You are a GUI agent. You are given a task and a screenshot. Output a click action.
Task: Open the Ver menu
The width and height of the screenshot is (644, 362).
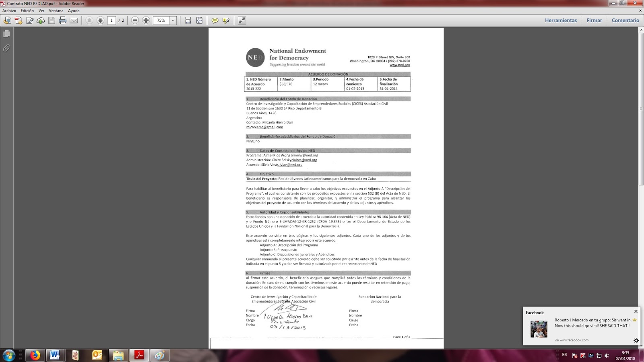[x=41, y=11]
